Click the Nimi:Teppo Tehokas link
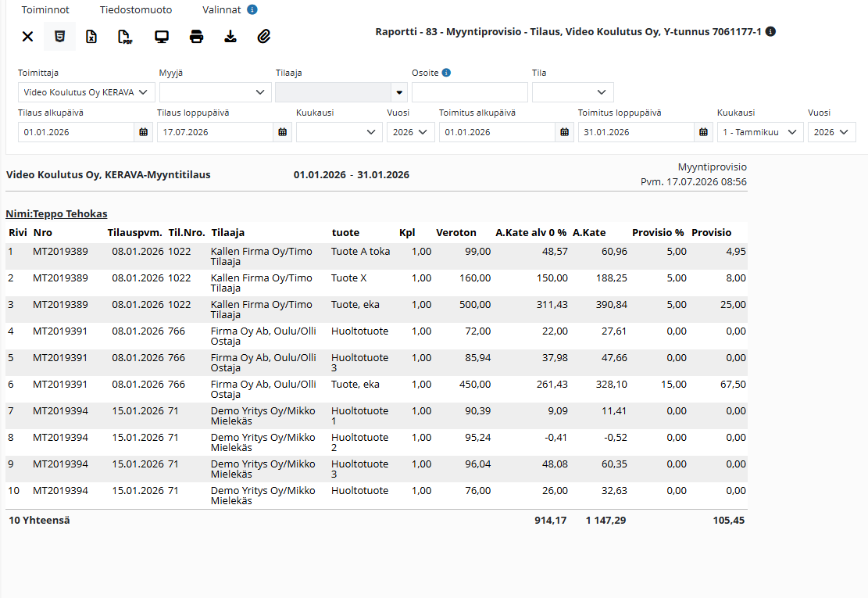The width and height of the screenshot is (868, 598). (x=56, y=213)
